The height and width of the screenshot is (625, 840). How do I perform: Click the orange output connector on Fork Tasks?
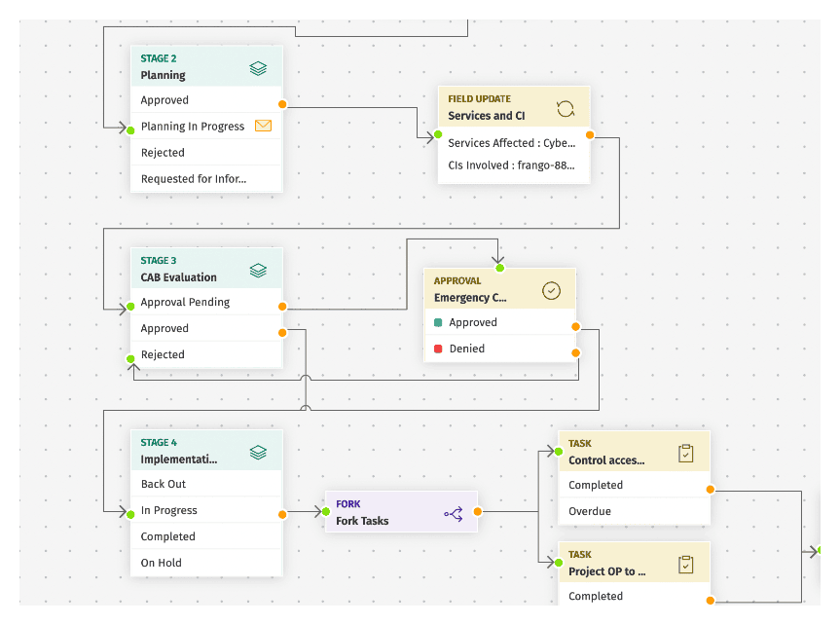click(478, 511)
